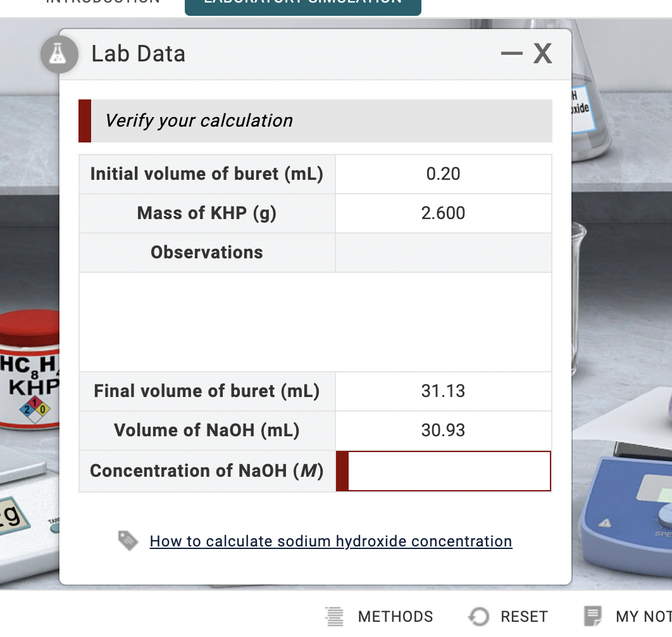Click the tag icon beside the calculation link
This screenshot has width=672, height=637.
coord(128,541)
